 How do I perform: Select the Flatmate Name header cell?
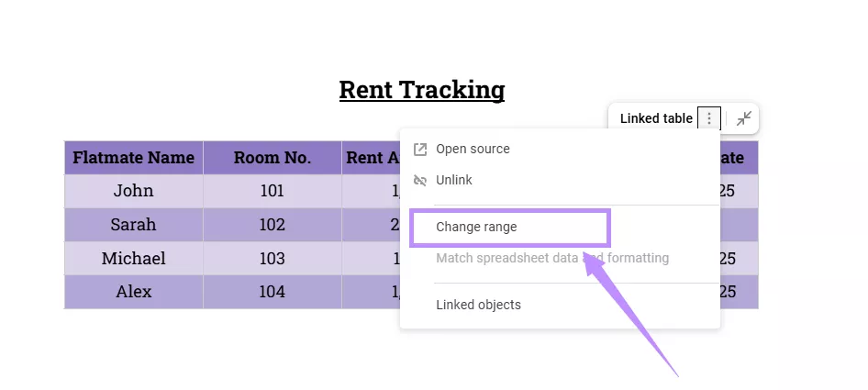click(x=134, y=158)
